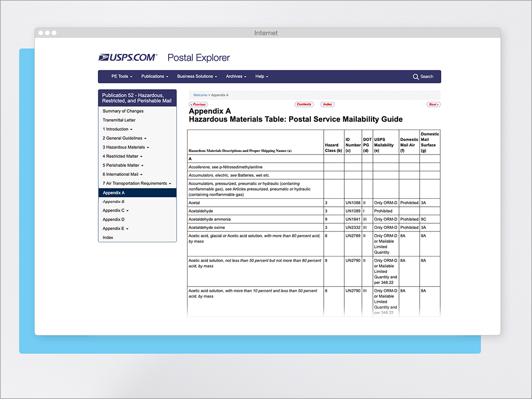Click the Search magnifier icon

pyautogui.click(x=416, y=77)
